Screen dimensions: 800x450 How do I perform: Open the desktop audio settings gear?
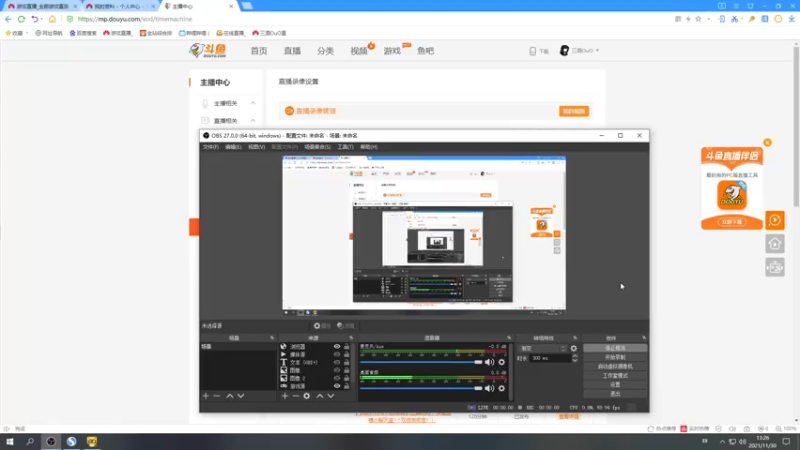tap(502, 388)
